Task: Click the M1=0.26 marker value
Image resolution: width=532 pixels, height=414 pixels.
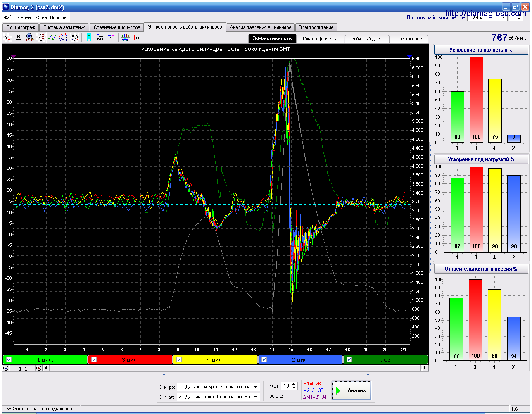Action: pos(312,384)
